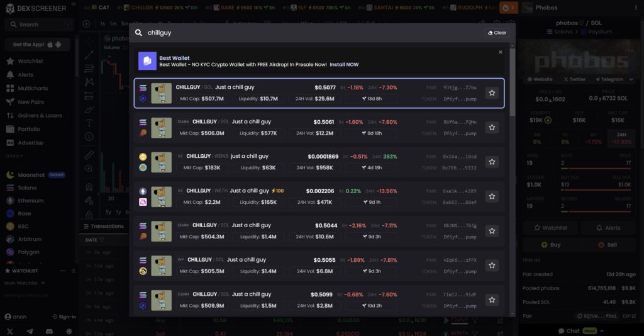The height and width of the screenshot is (336, 644).
Task: Dismiss the Best Wallet ad banner
Action: tap(500, 52)
